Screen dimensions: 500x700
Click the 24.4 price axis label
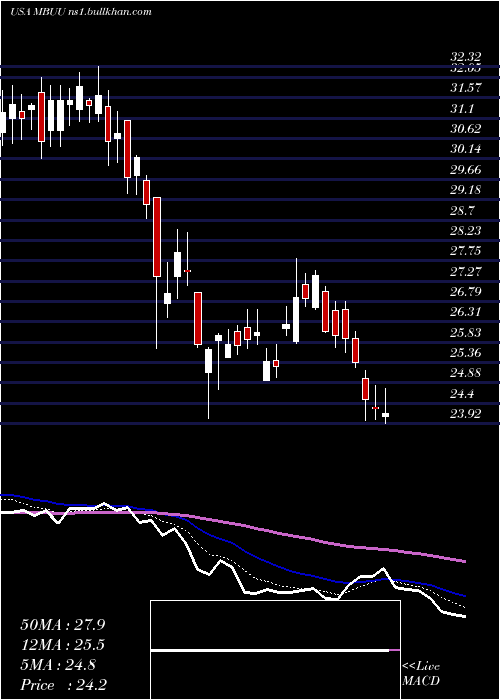[462, 394]
